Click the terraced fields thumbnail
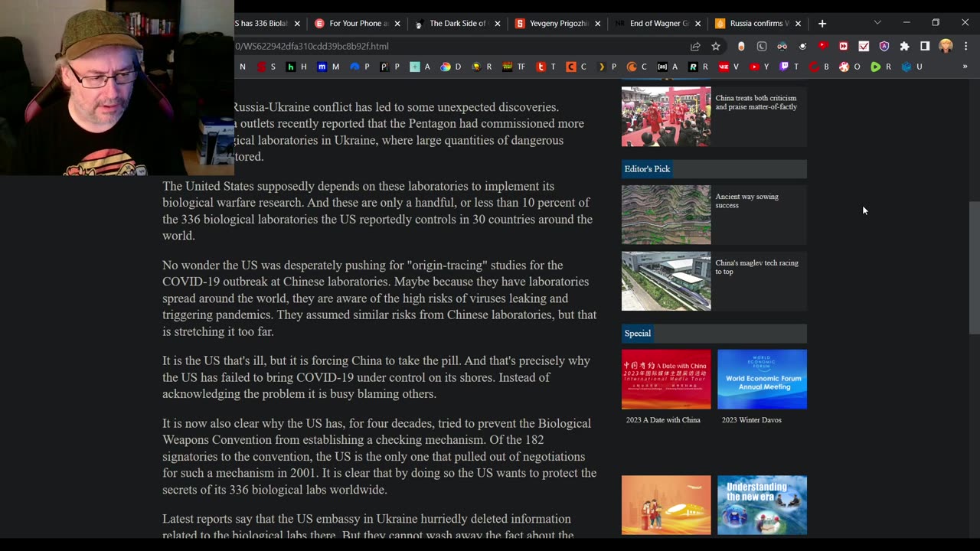980x551 pixels. pyautogui.click(x=666, y=214)
